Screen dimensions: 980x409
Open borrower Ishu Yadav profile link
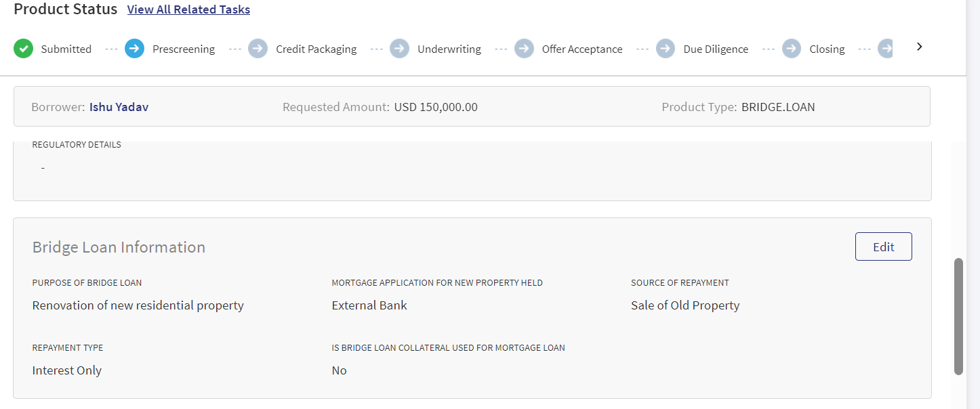(x=119, y=107)
